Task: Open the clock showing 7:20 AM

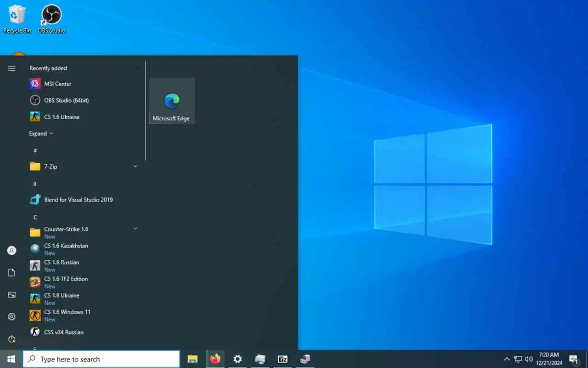Action: pyautogui.click(x=549, y=359)
